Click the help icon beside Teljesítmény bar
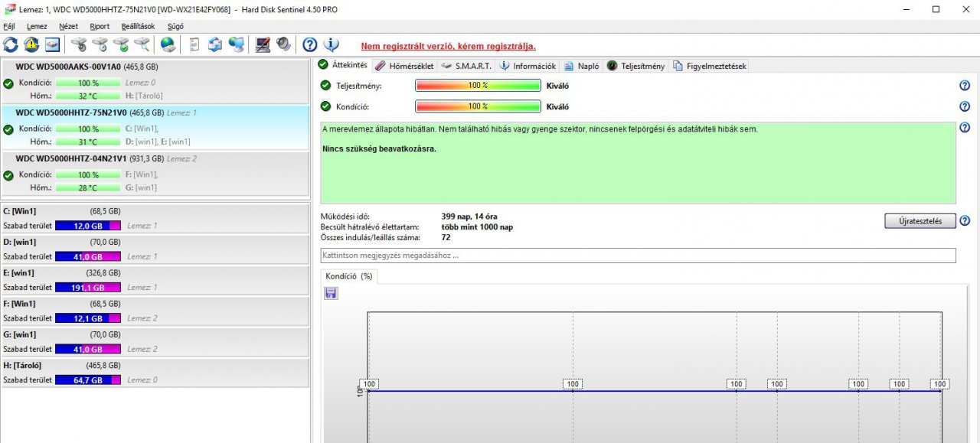 click(965, 86)
